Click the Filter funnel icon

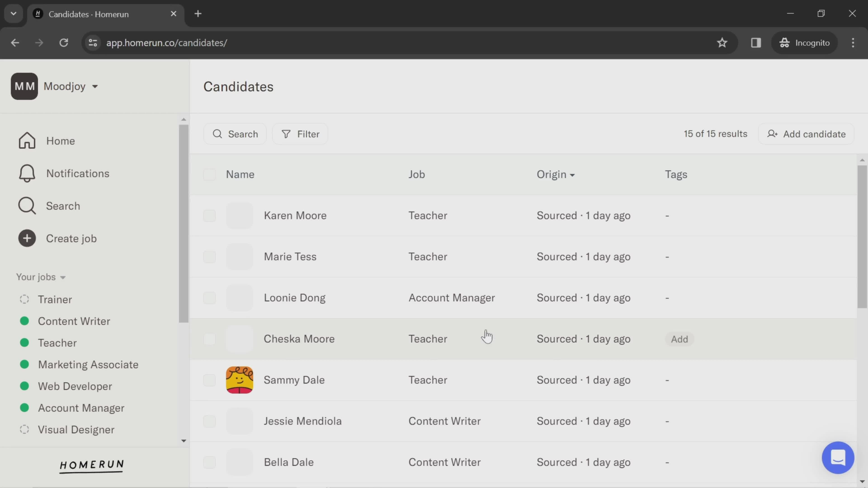click(286, 134)
